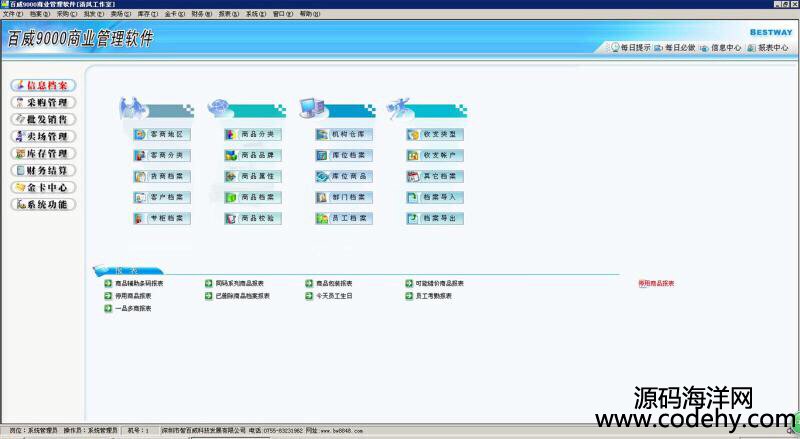
Task: Open the 档案 menu
Action: coord(40,14)
